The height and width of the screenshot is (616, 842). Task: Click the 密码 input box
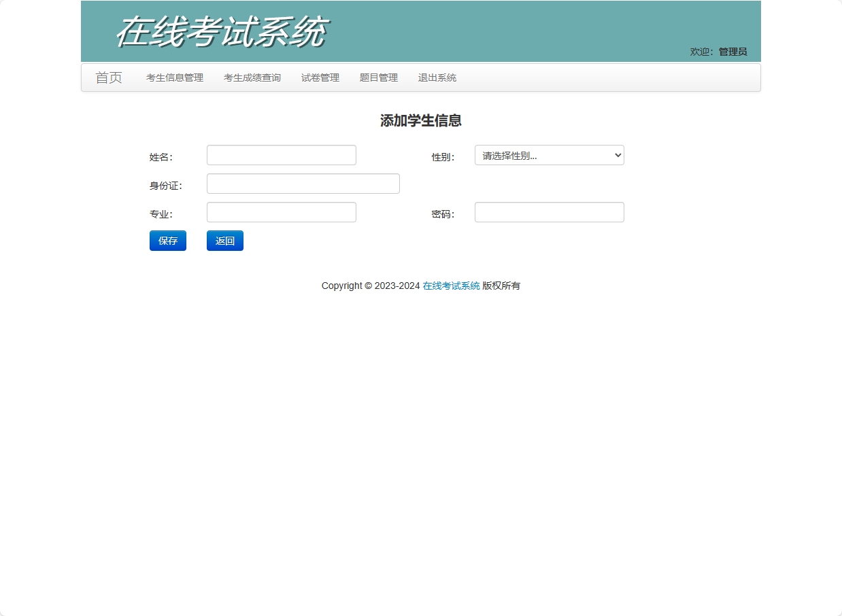pyautogui.click(x=548, y=212)
